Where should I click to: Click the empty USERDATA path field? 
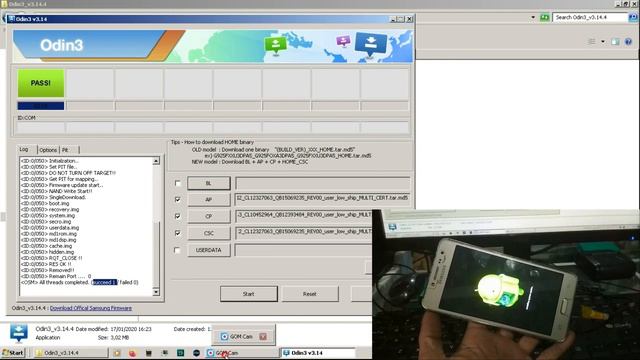point(304,250)
